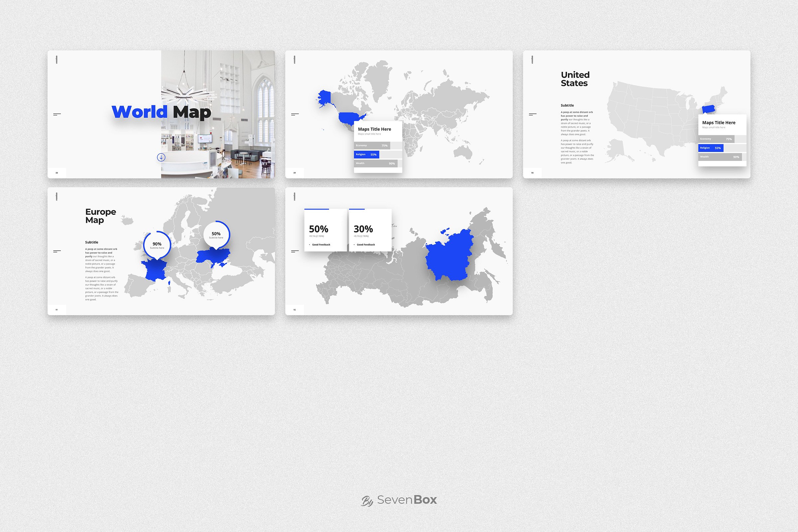Open the 50% Good Feedback card
The height and width of the screenshot is (532, 798).
(x=326, y=231)
